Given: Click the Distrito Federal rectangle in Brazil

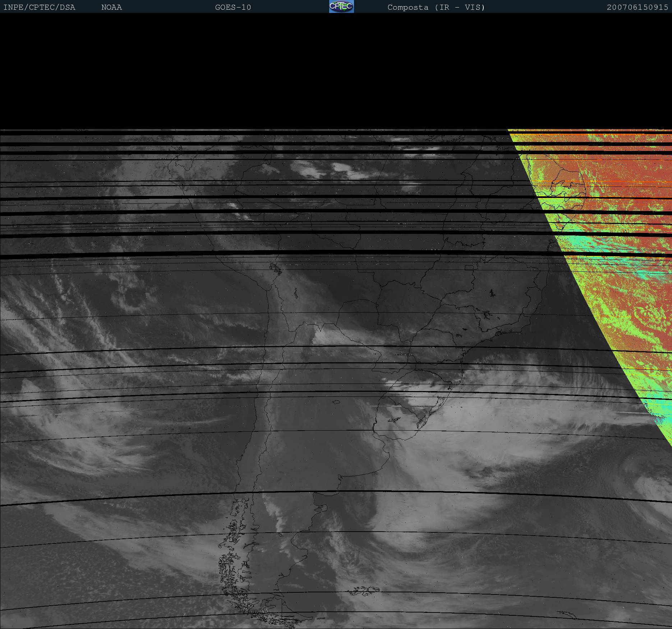Looking at the screenshot, I should (469, 267).
